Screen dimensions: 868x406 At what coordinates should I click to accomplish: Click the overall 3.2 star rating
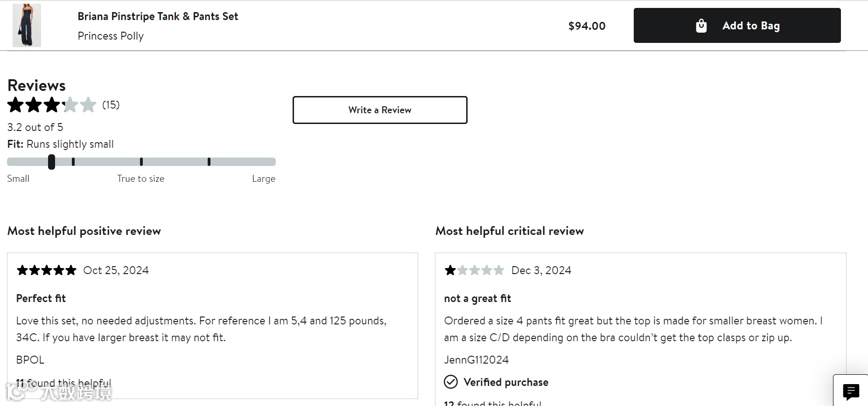[x=52, y=105]
